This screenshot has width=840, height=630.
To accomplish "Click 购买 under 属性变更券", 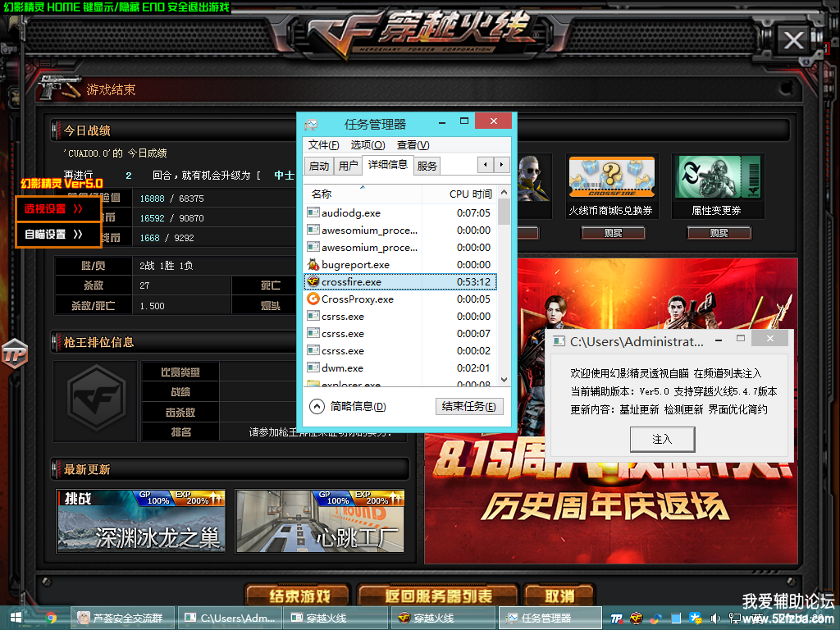I will [719, 233].
